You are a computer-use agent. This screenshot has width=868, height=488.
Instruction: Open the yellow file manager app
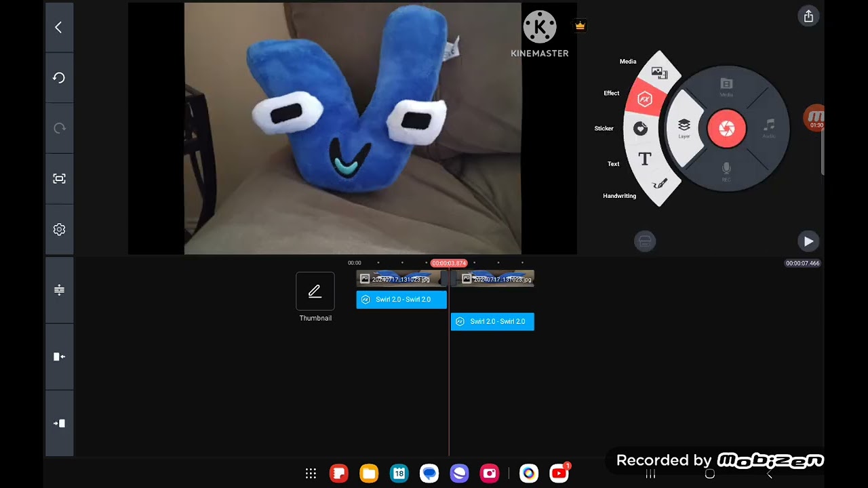[x=369, y=474]
